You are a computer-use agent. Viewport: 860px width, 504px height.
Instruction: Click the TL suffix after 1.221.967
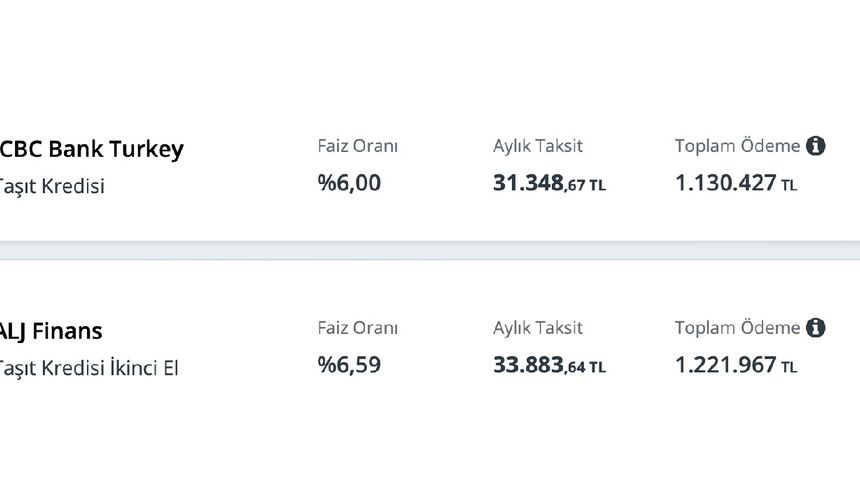pyautogui.click(x=789, y=368)
